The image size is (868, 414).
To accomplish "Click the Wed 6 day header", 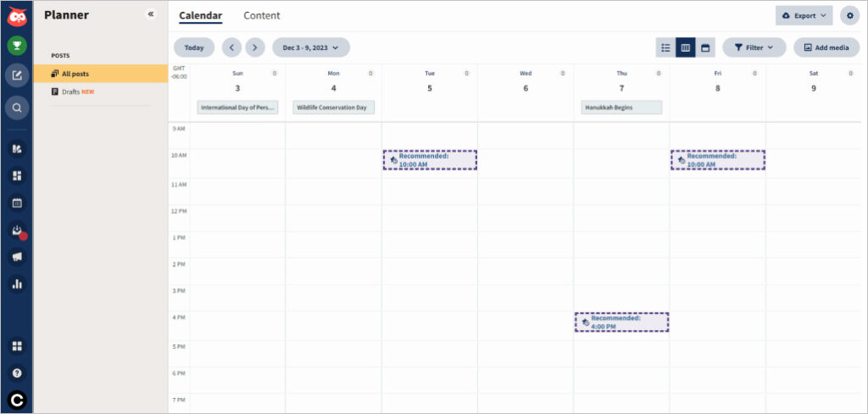I will pyautogui.click(x=526, y=82).
